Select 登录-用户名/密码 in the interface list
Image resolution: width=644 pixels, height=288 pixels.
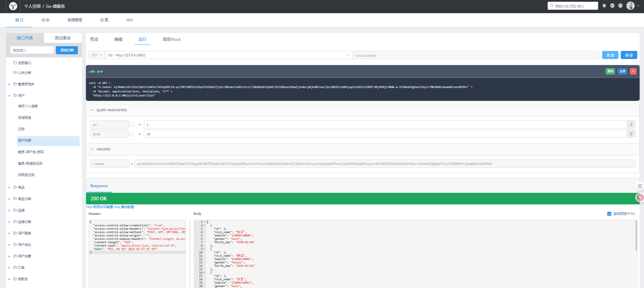click(x=31, y=152)
